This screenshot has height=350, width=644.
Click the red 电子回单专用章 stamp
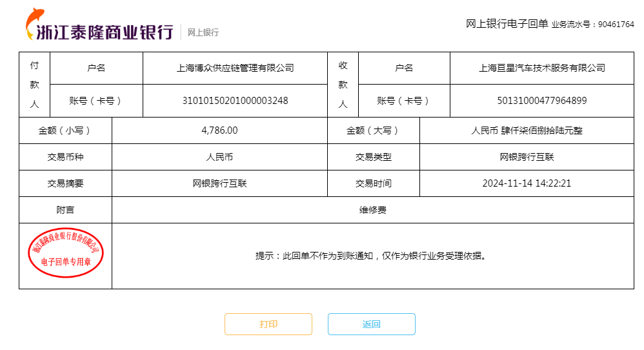(66, 254)
